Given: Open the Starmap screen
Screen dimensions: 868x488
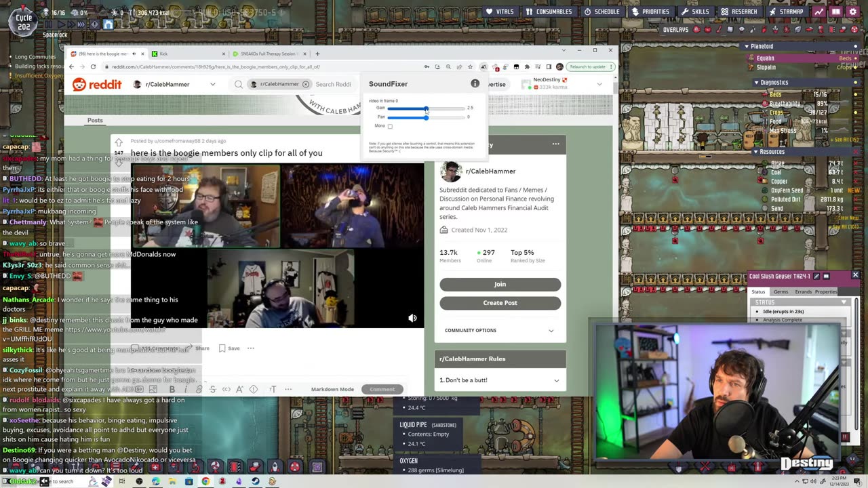Looking at the screenshot, I should click(x=786, y=12).
